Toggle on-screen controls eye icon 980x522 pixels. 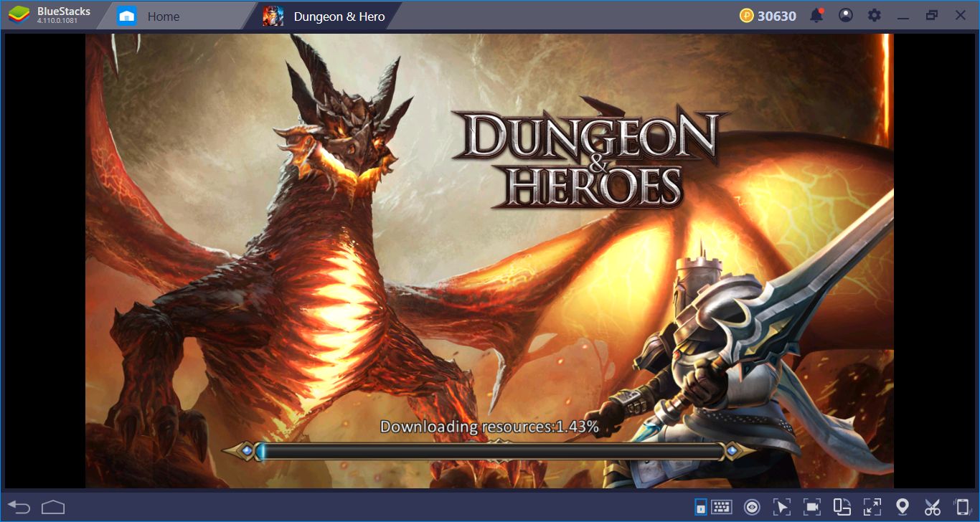click(x=752, y=507)
